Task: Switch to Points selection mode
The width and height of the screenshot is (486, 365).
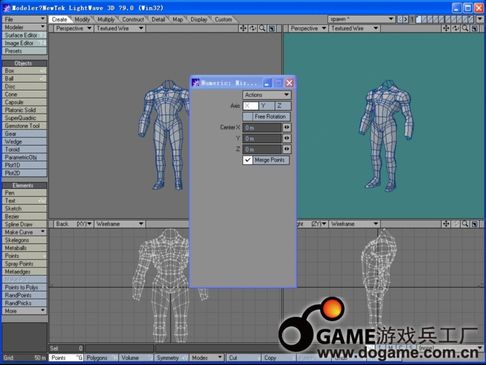Action: pos(66,358)
